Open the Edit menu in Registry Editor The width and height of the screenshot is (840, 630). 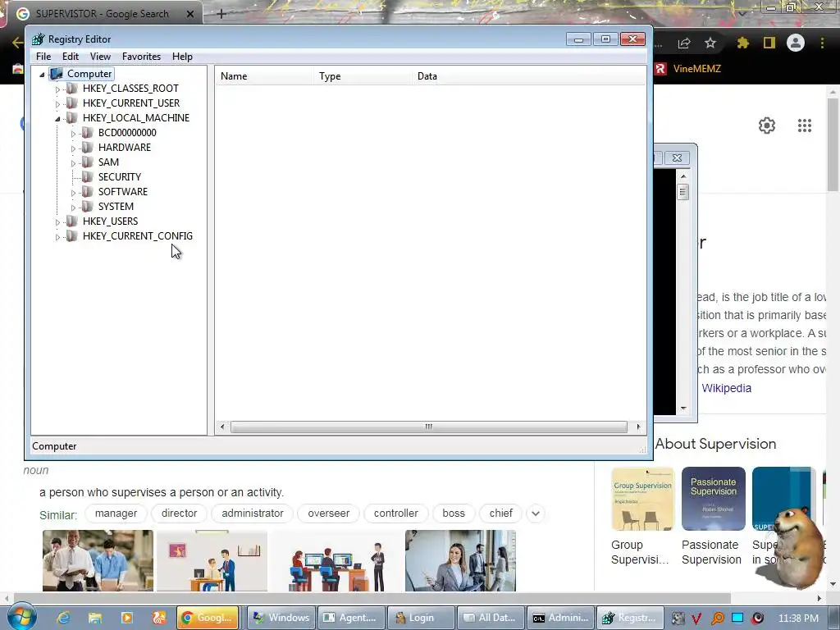click(71, 57)
